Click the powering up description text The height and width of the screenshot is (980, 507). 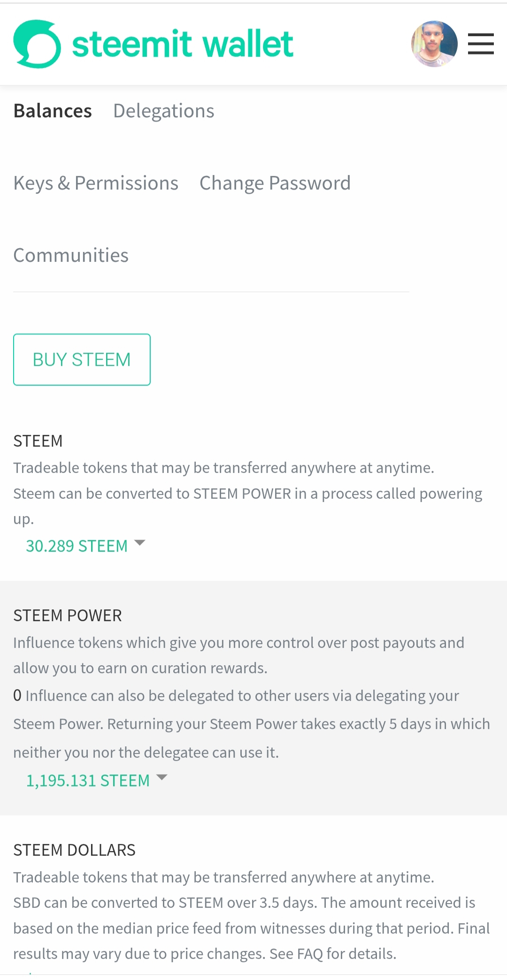click(248, 506)
